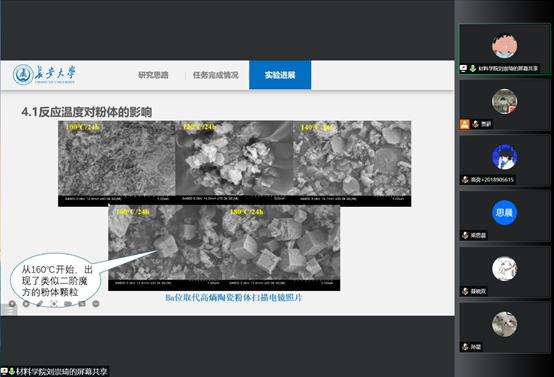Click the camera icon in slideshow toolbar
This screenshot has width=554, height=377.
(68, 304)
